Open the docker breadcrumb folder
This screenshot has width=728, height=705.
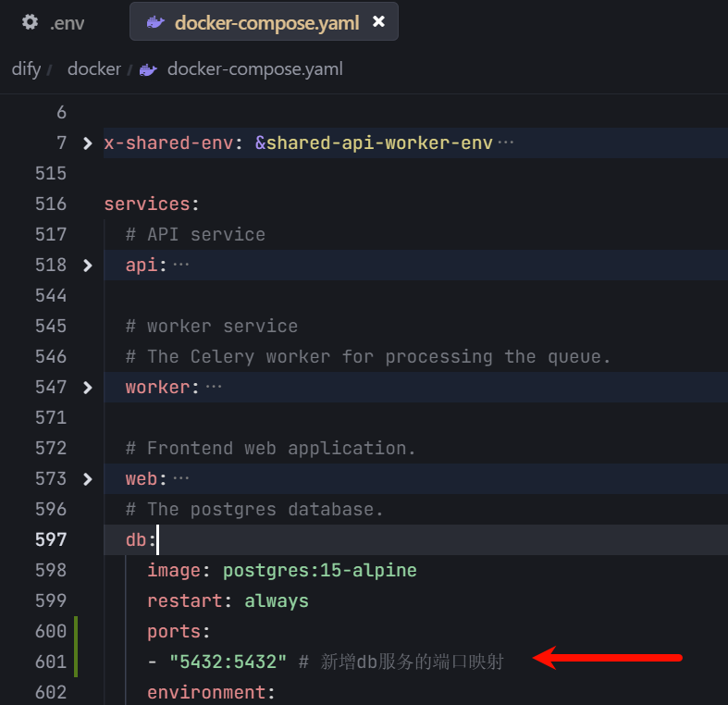94,69
